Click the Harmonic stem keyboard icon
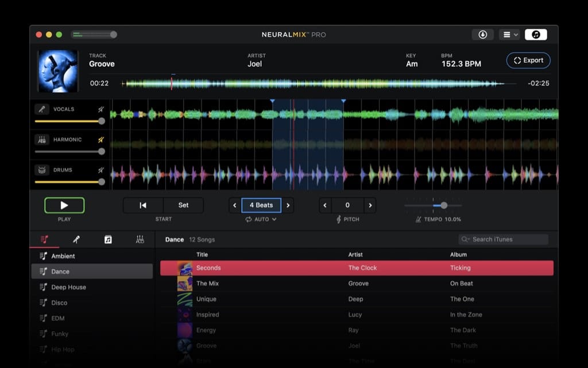This screenshot has width=588, height=368. [x=41, y=139]
